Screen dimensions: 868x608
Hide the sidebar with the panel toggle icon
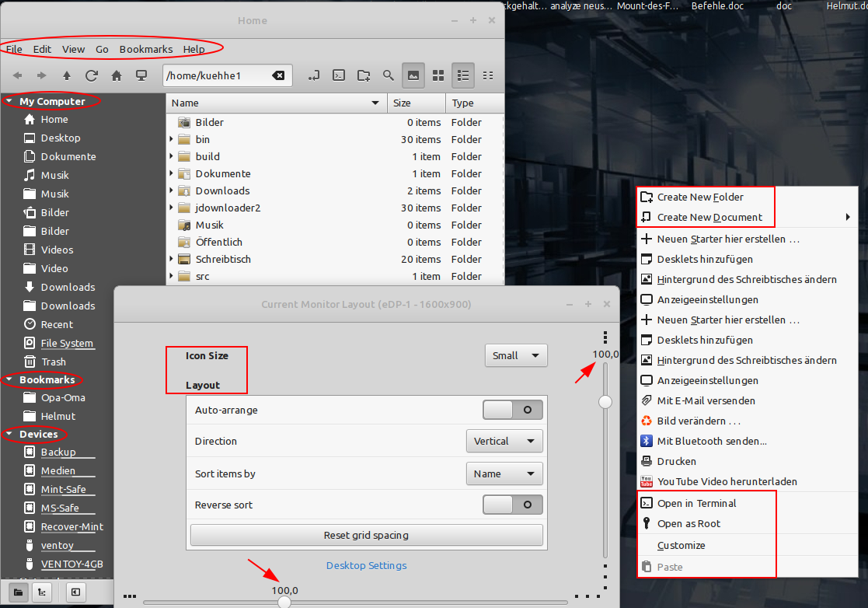tap(74, 592)
